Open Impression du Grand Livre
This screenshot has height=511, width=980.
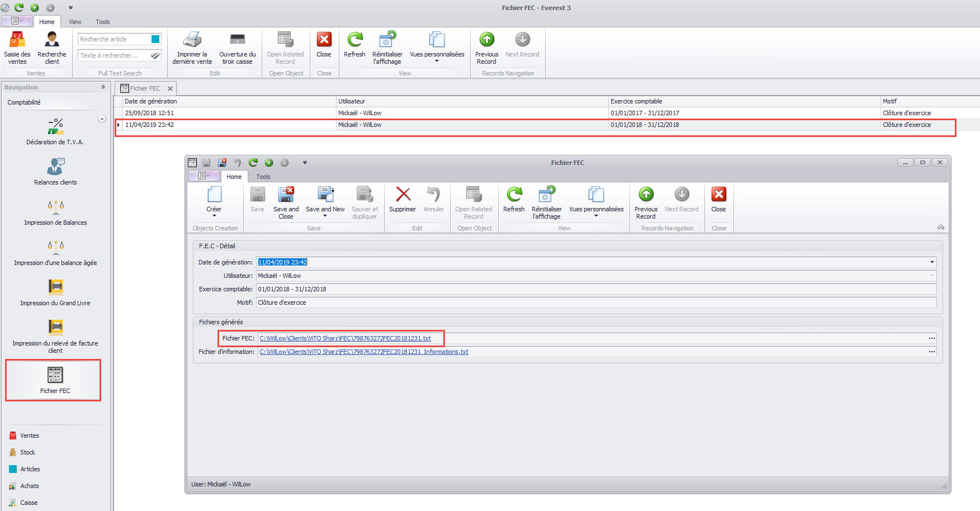(55, 292)
